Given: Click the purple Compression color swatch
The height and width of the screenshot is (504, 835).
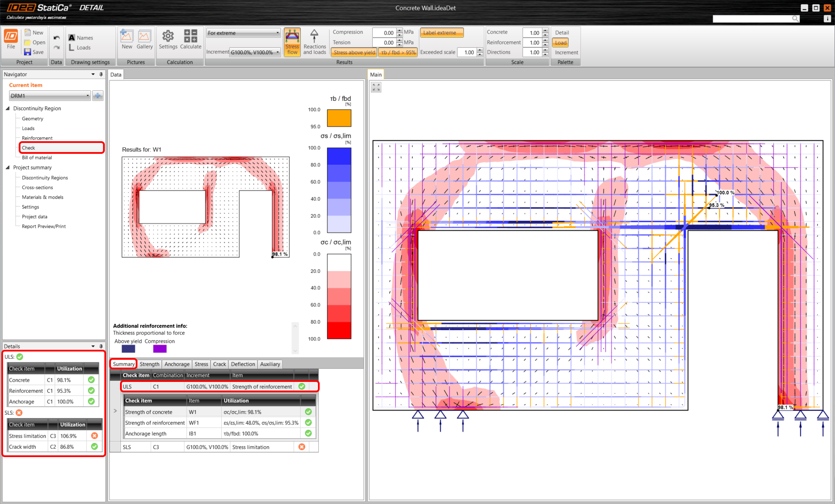Looking at the screenshot, I should pyautogui.click(x=160, y=349).
